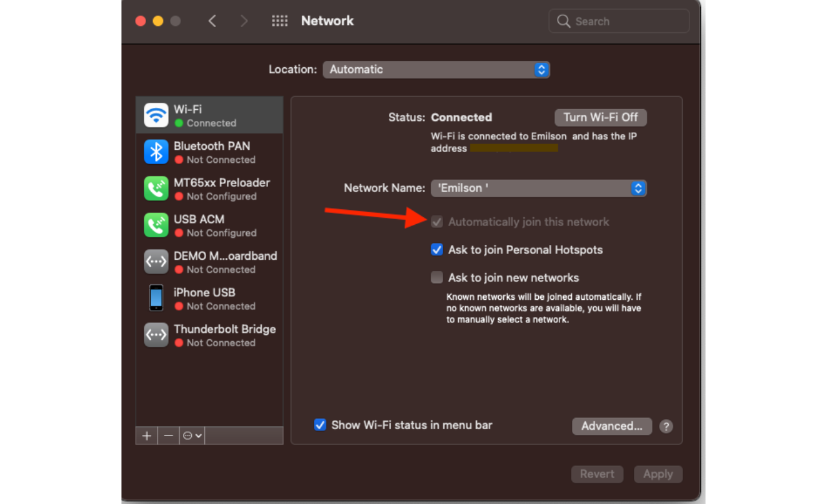Select the USB ACM service icon
This screenshot has width=827, height=504.
click(156, 225)
